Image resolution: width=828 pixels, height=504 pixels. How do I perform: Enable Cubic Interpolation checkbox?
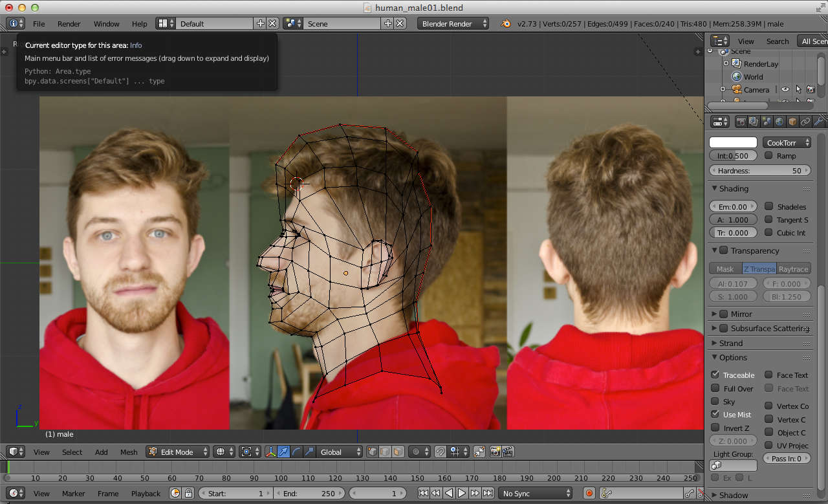click(768, 232)
